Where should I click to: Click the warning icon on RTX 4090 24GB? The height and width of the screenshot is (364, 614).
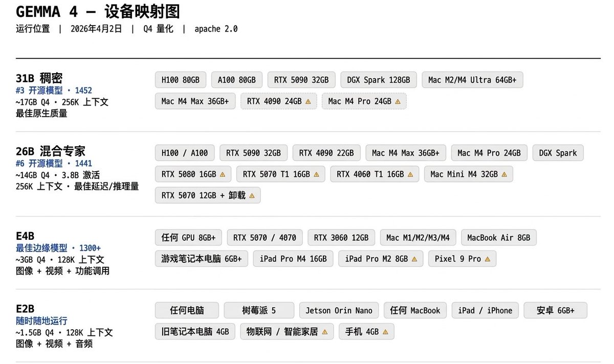point(308,101)
